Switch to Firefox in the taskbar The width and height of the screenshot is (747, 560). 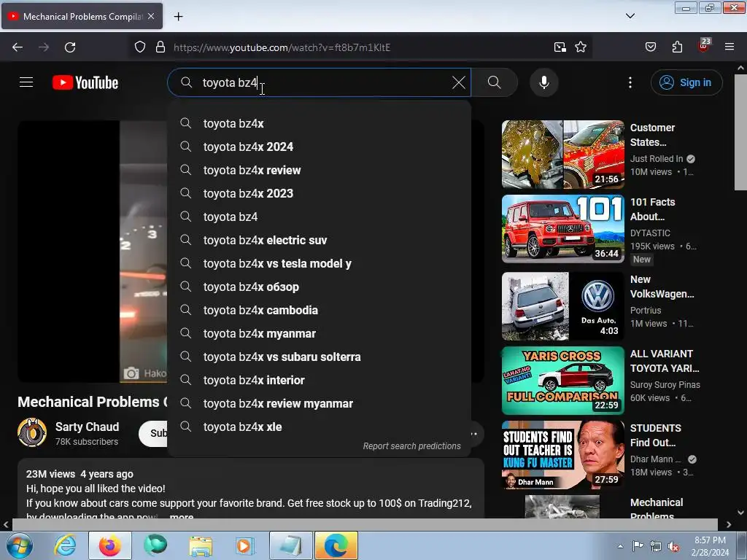(x=109, y=545)
